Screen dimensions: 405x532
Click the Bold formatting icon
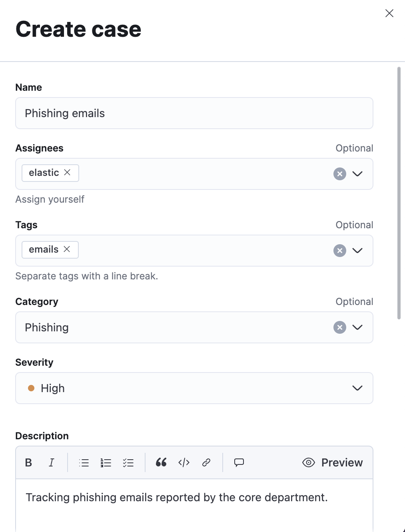28,462
